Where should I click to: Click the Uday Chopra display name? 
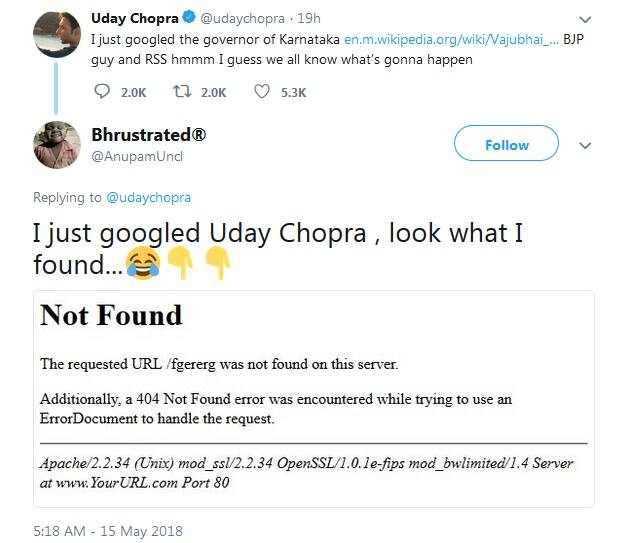pyautogui.click(x=134, y=18)
